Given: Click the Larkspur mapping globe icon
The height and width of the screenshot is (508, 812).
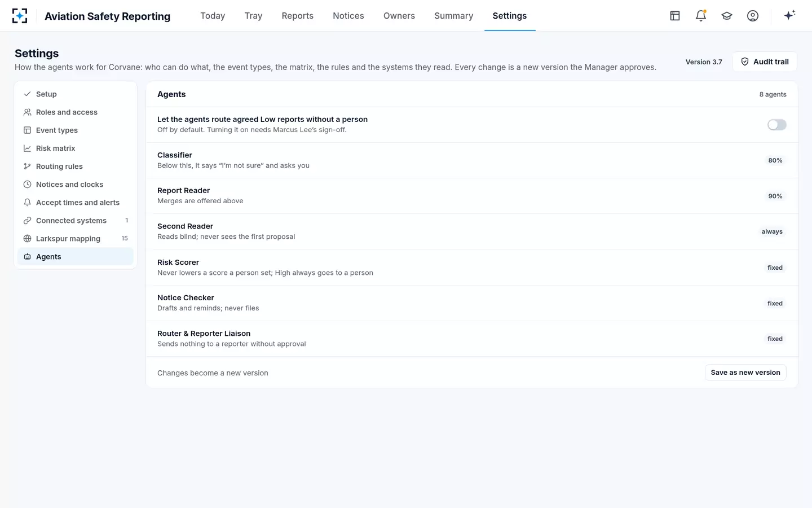Looking at the screenshot, I should point(27,239).
